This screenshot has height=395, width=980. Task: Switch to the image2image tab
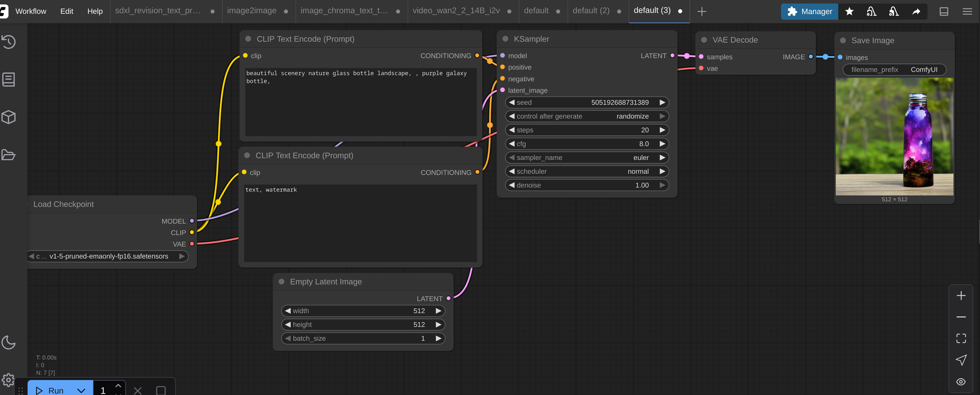[x=251, y=11]
